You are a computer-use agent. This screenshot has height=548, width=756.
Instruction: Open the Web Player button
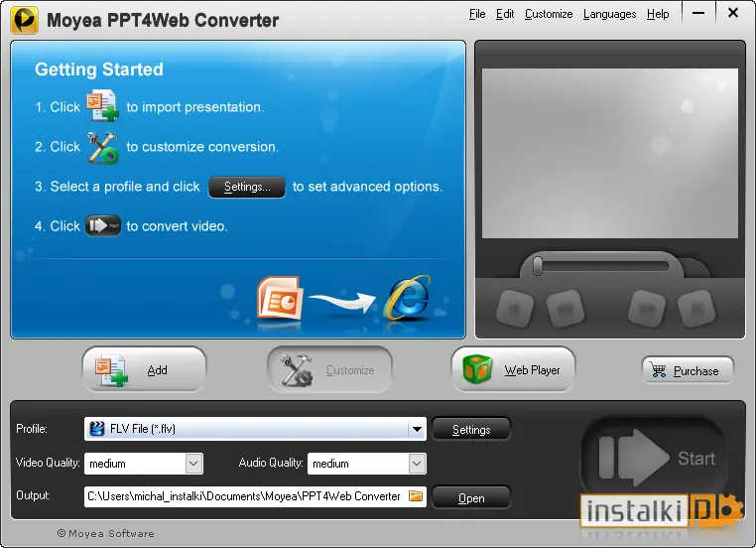point(514,370)
